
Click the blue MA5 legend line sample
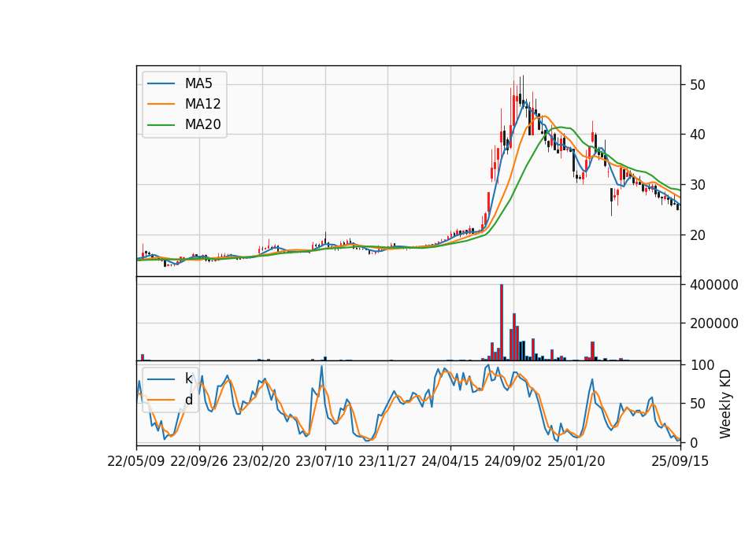point(161,83)
